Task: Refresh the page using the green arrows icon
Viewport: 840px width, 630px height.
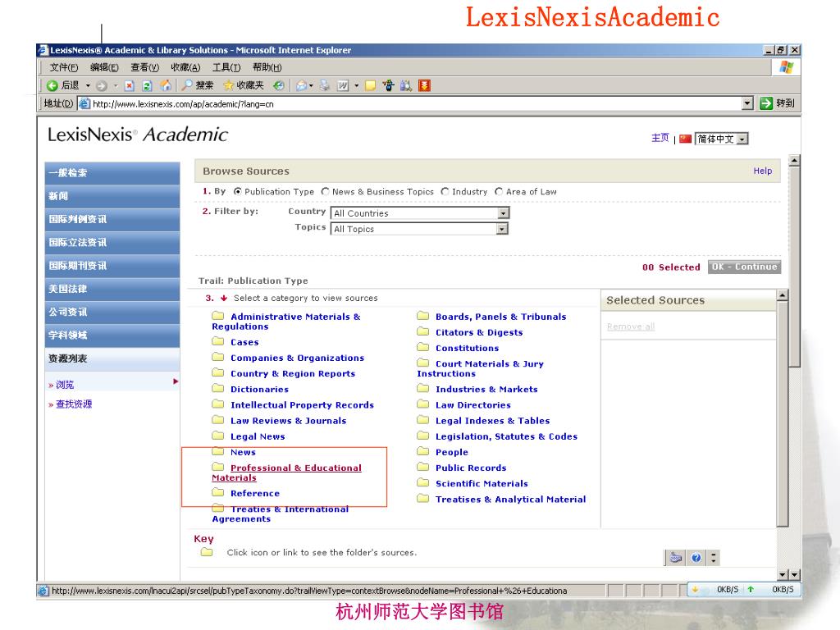Action: coord(148,85)
